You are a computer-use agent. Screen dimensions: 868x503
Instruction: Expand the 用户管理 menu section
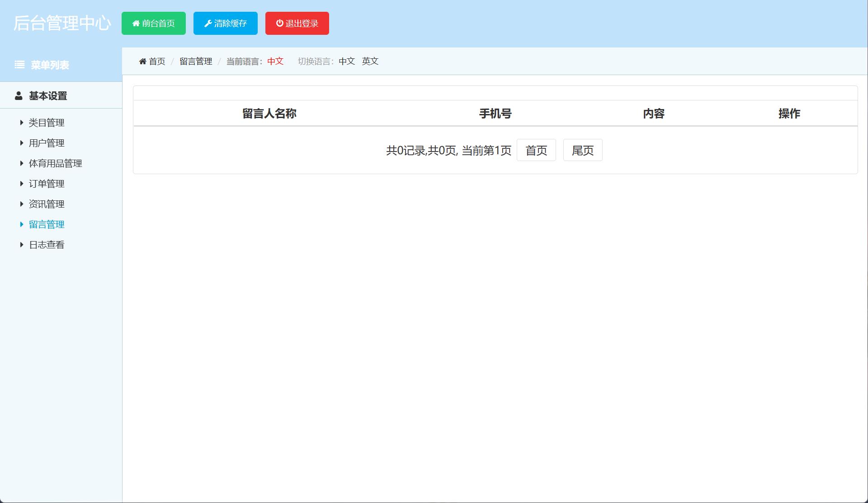pyautogui.click(x=46, y=143)
